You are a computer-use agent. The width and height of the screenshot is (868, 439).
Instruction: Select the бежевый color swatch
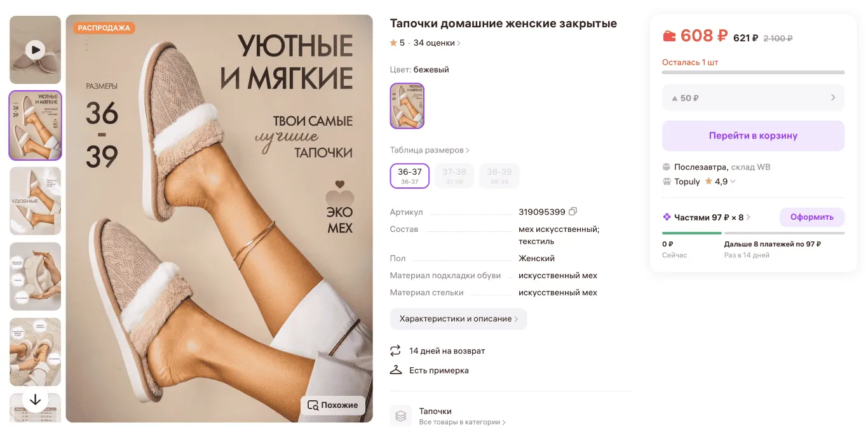point(407,106)
